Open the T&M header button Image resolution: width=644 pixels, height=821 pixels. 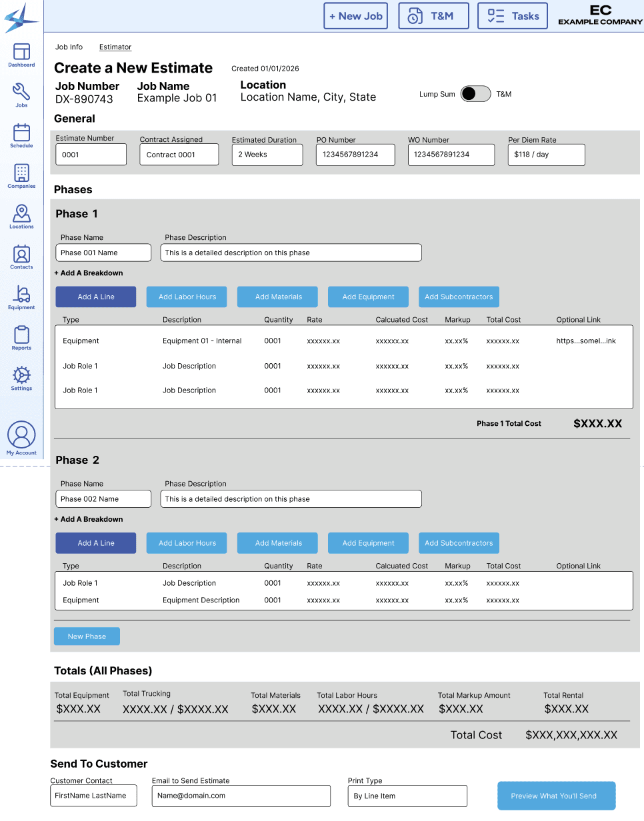(433, 16)
